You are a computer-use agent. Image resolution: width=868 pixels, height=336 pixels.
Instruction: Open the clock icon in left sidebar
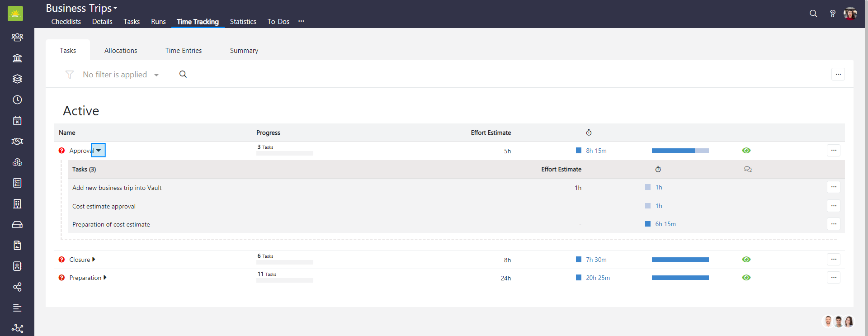[x=17, y=100]
